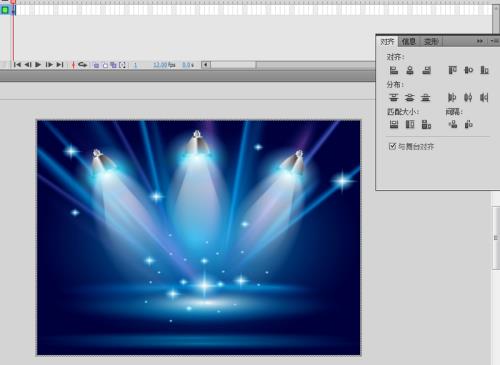This screenshot has height=365, width=500.
Task: Click the align top edge icon
Action: tap(452, 70)
